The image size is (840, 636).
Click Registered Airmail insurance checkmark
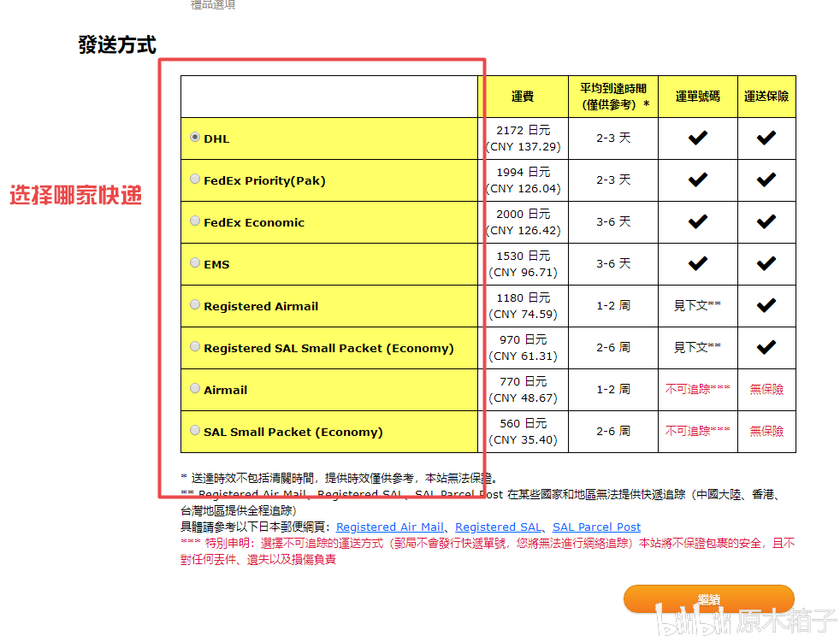pos(766,305)
